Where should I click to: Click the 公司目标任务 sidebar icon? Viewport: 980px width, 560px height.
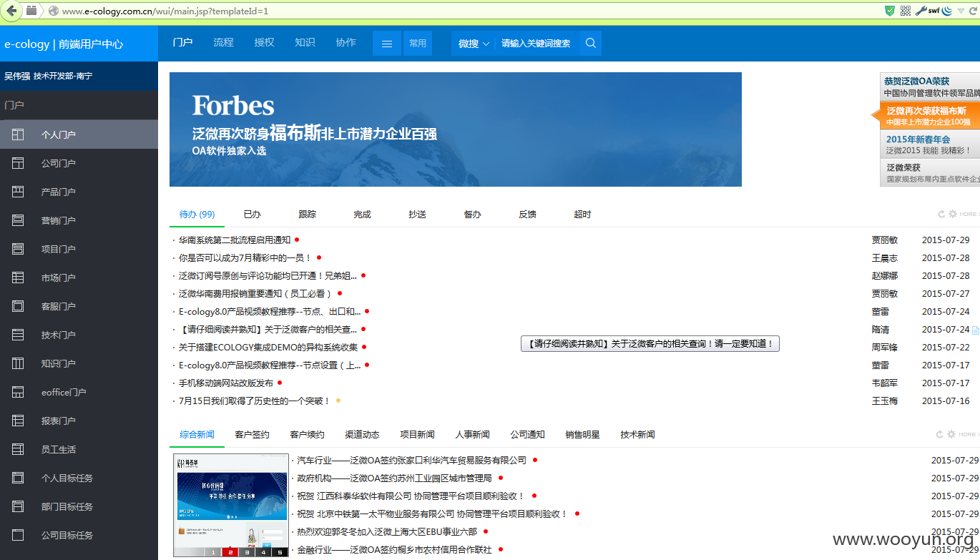[18, 535]
